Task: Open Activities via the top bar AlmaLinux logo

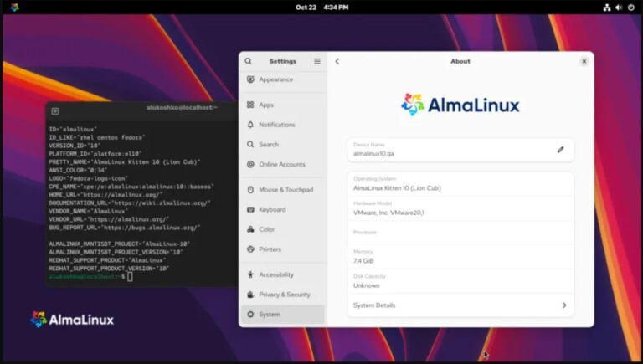Action: [15, 7]
